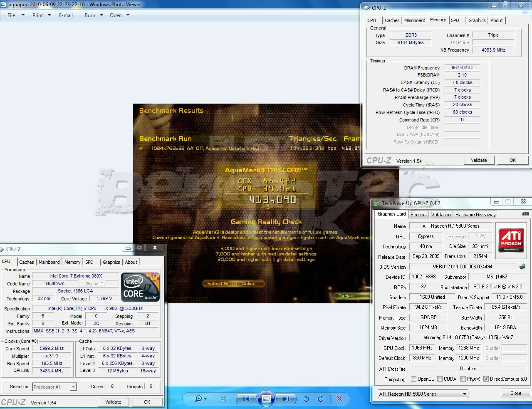Click the Core Speed value 5999.2 MHz
Screen dimensions: 532x409
point(52,349)
